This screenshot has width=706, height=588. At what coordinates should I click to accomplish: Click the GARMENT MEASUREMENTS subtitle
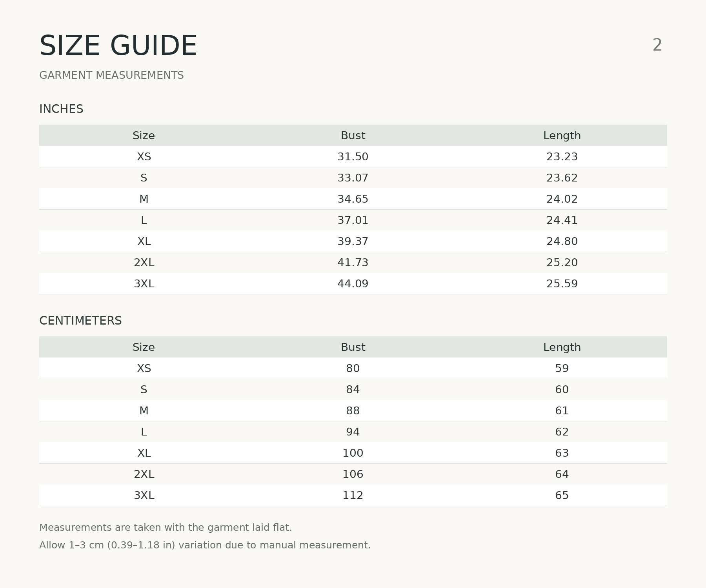coord(111,75)
